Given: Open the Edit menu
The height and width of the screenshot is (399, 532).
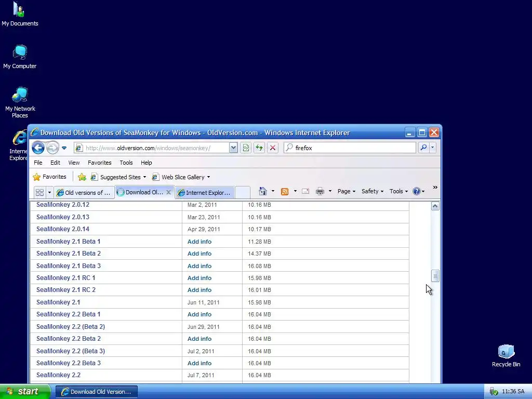Looking at the screenshot, I should click(55, 163).
